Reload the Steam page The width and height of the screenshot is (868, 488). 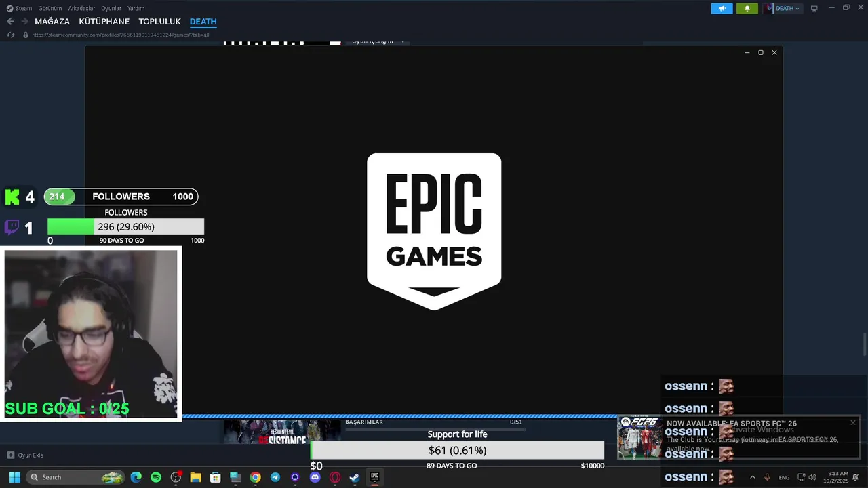(x=10, y=35)
